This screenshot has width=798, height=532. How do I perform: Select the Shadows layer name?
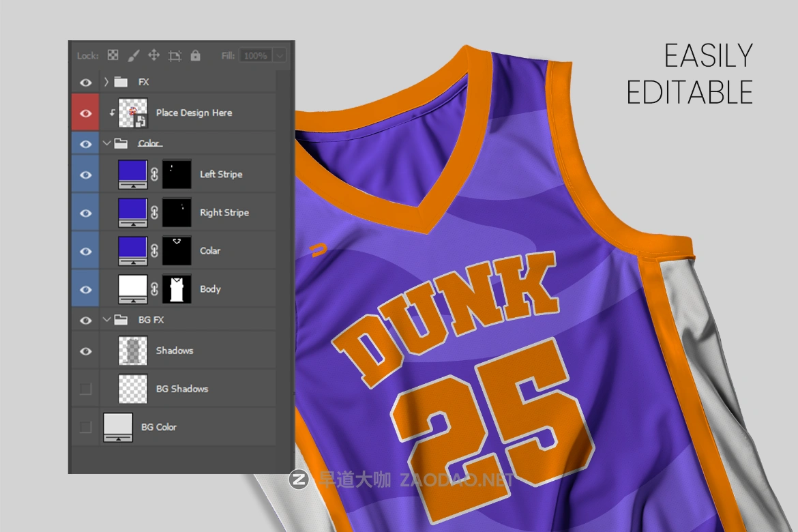pos(175,351)
